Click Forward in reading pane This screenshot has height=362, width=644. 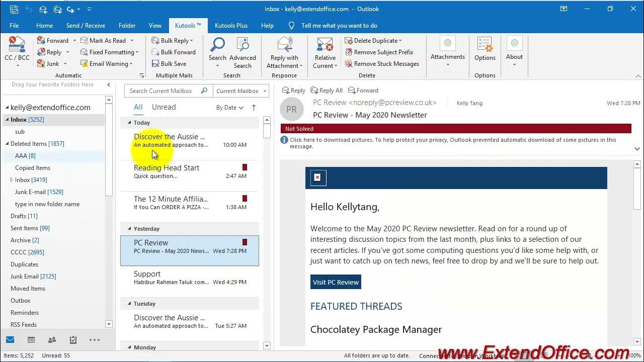[363, 90]
